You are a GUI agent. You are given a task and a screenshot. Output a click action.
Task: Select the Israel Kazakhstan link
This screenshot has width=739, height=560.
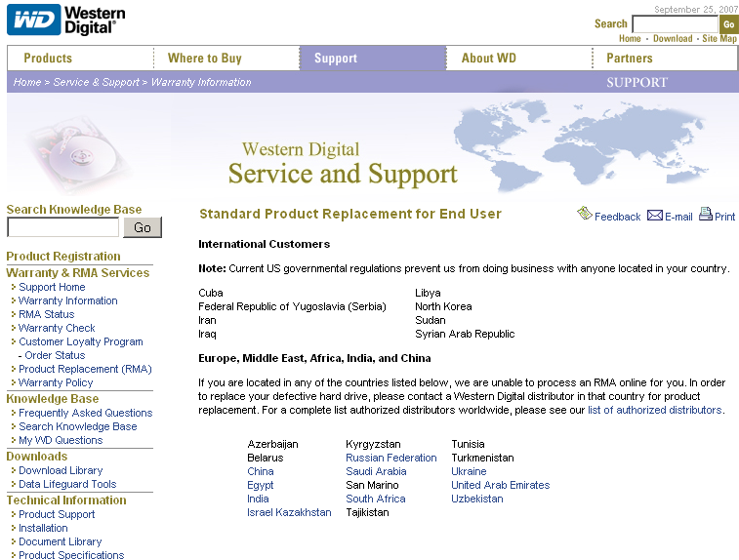pos(289,512)
